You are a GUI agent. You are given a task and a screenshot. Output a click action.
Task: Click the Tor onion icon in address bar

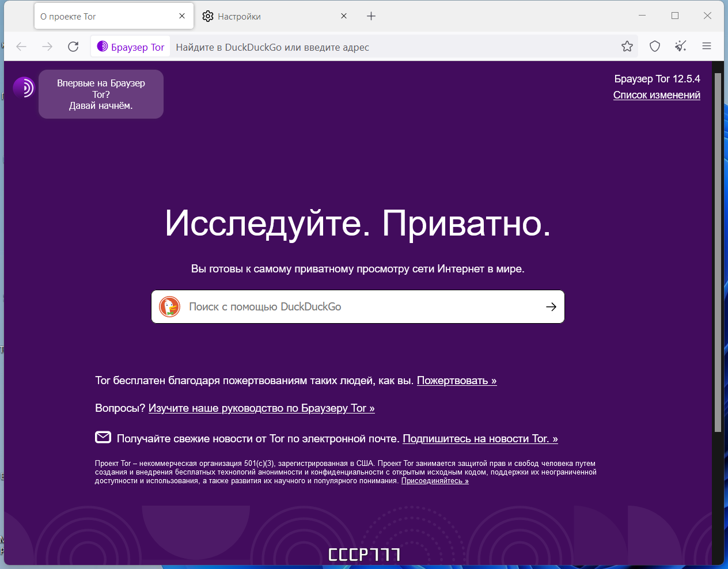(103, 47)
